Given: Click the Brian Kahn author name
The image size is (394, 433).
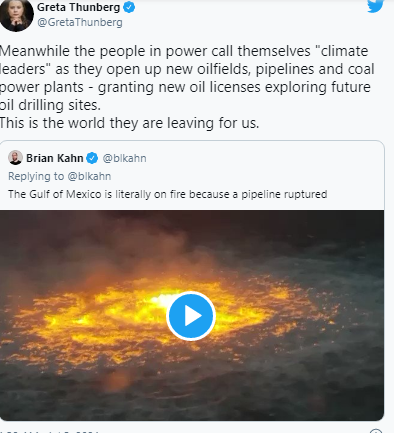Looking at the screenshot, I should tap(55, 158).
